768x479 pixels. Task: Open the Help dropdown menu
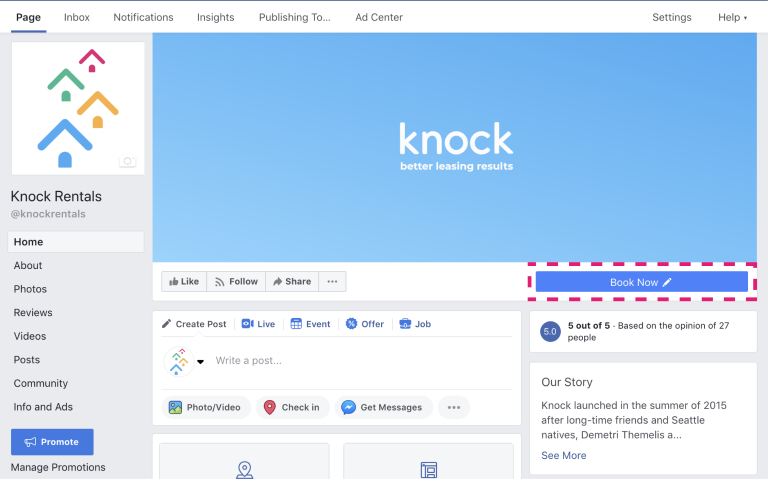tap(732, 17)
